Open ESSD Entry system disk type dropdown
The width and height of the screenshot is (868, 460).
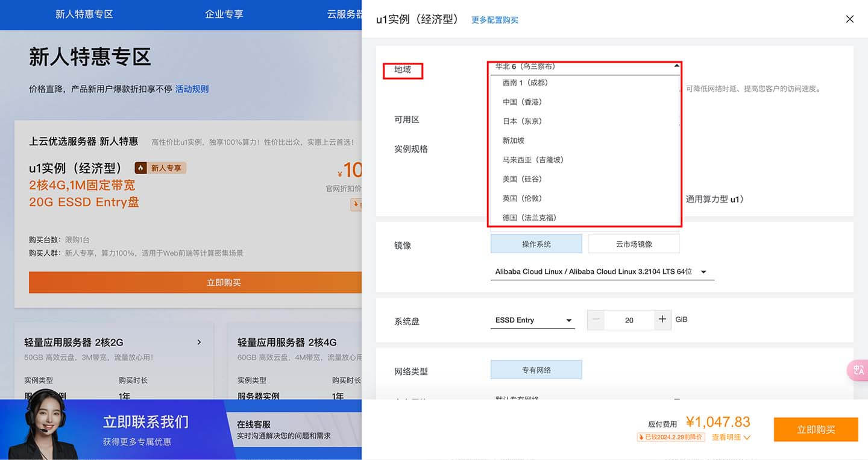click(x=533, y=320)
